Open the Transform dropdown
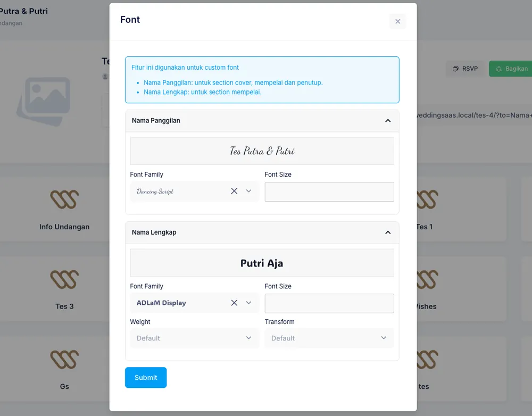 (329, 338)
